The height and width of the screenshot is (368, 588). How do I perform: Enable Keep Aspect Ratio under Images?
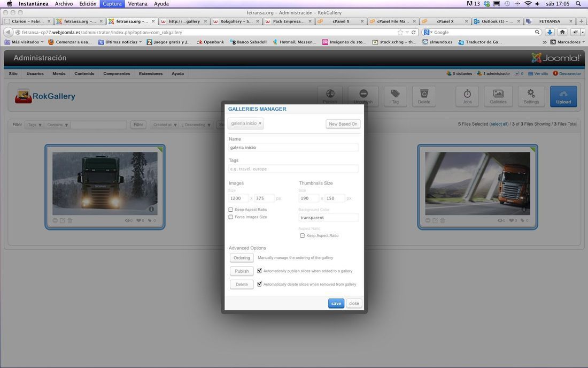click(x=230, y=210)
